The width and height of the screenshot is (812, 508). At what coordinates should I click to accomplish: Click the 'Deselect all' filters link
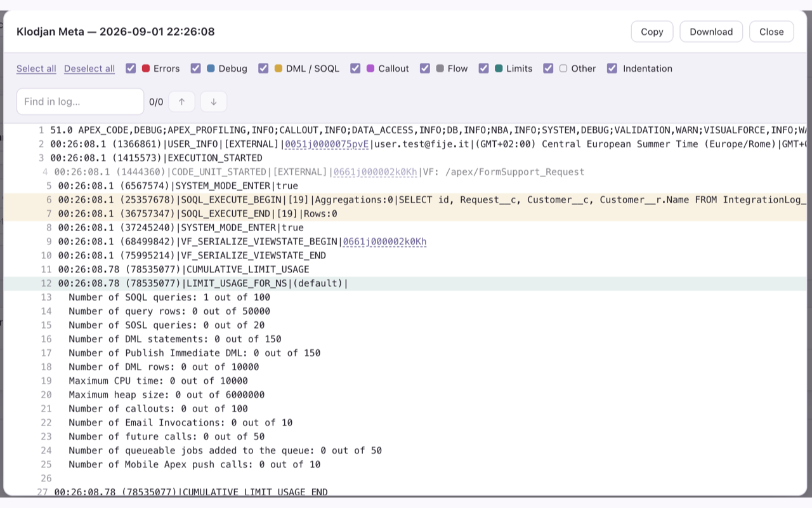pos(89,69)
